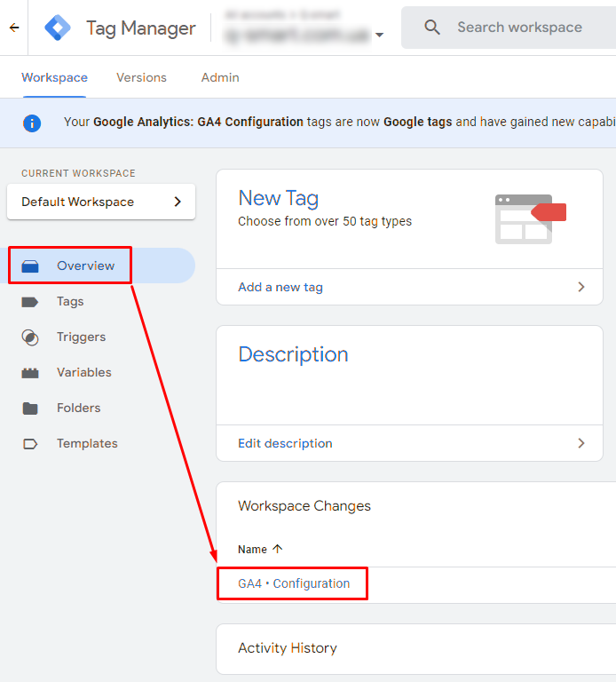Click the chevron next to Add a new tag
616x682 pixels.
581,287
